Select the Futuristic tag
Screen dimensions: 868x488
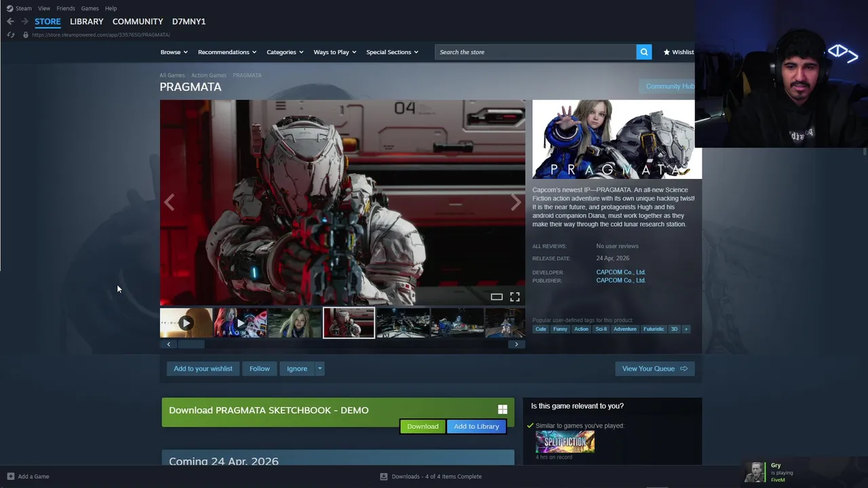tap(654, 329)
